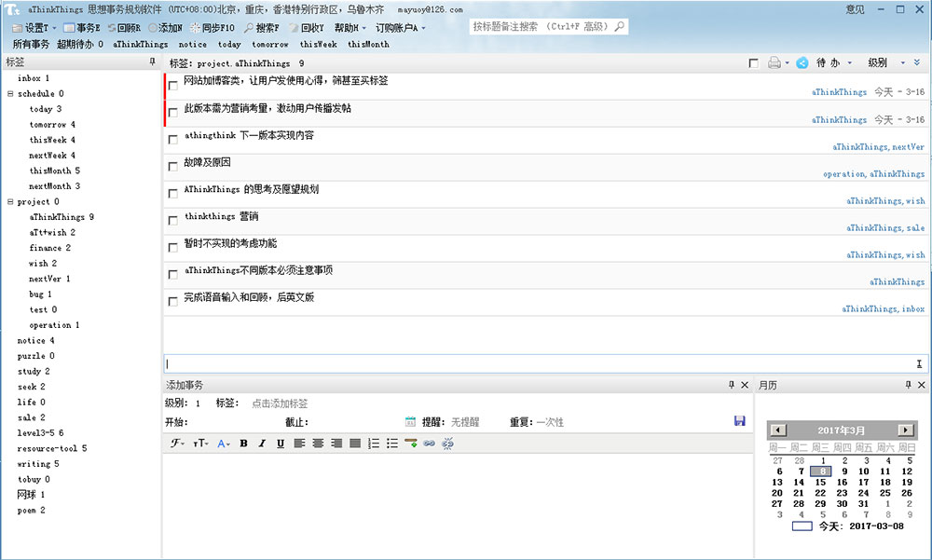932x560 pixels.
Task: Align text right in editor
Action: (x=336, y=444)
